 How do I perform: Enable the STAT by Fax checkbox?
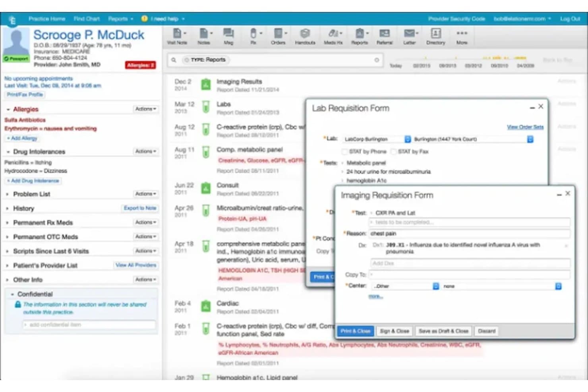point(393,151)
